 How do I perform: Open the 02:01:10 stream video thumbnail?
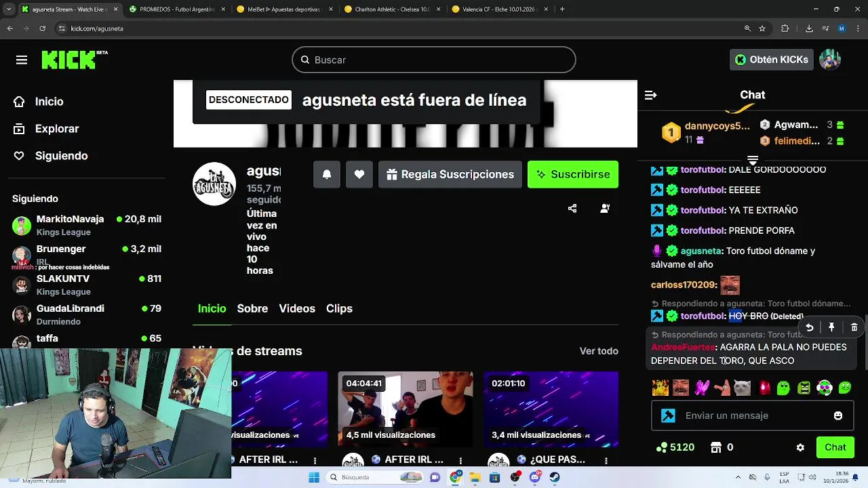(x=551, y=409)
